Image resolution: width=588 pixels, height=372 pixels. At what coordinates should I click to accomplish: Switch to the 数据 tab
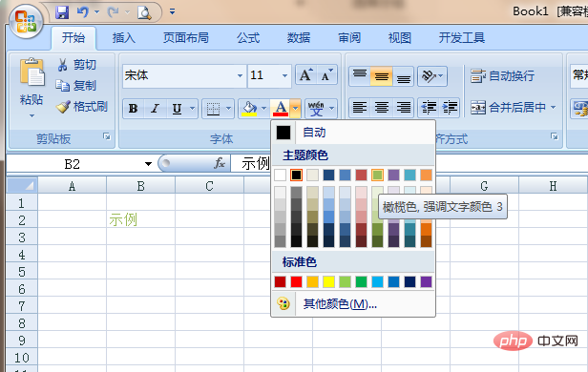[299, 38]
